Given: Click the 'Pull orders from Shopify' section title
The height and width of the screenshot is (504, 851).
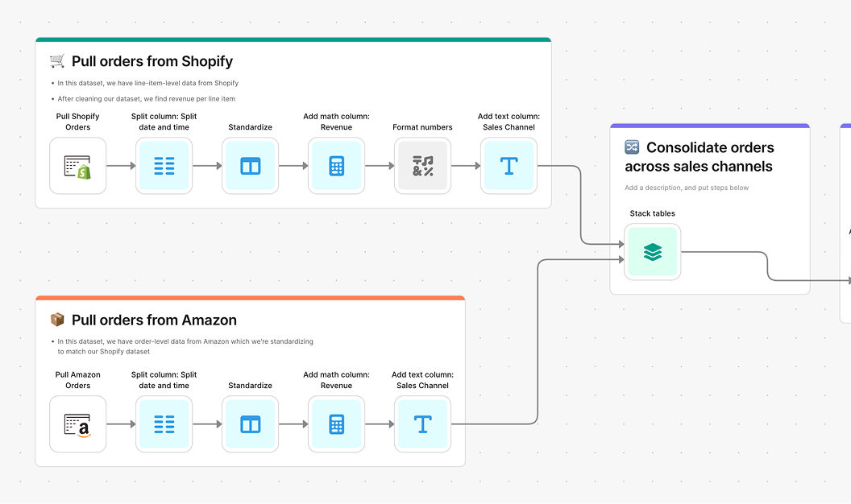Looking at the screenshot, I should (x=152, y=61).
